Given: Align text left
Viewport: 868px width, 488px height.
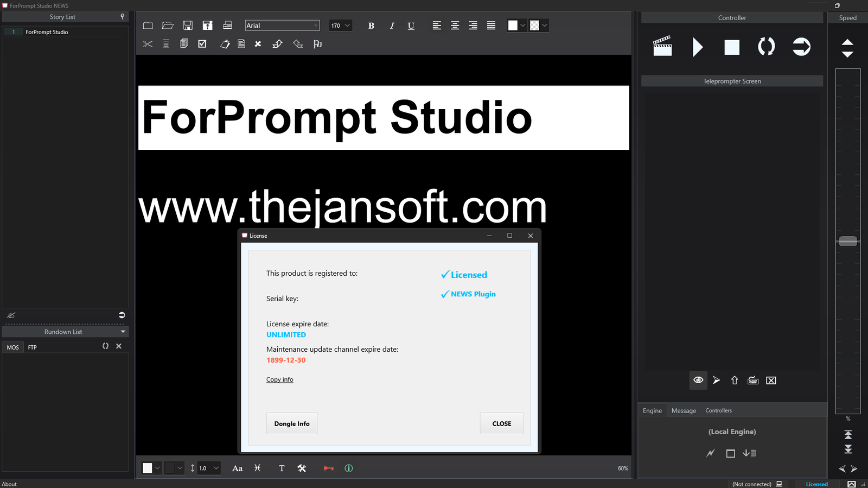Looking at the screenshot, I should tap(437, 26).
